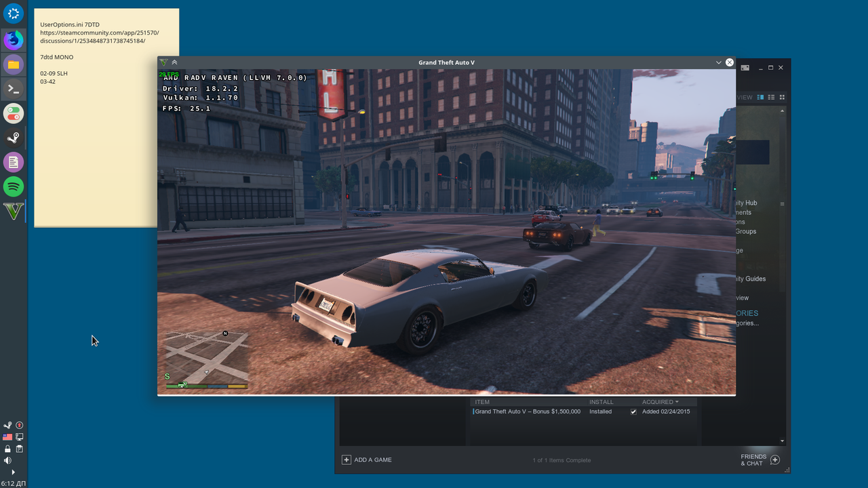This screenshot has height=488, width=868.
Task: Click the '1 of 1 Items Complete' status
Action: (x=561, y=460)
